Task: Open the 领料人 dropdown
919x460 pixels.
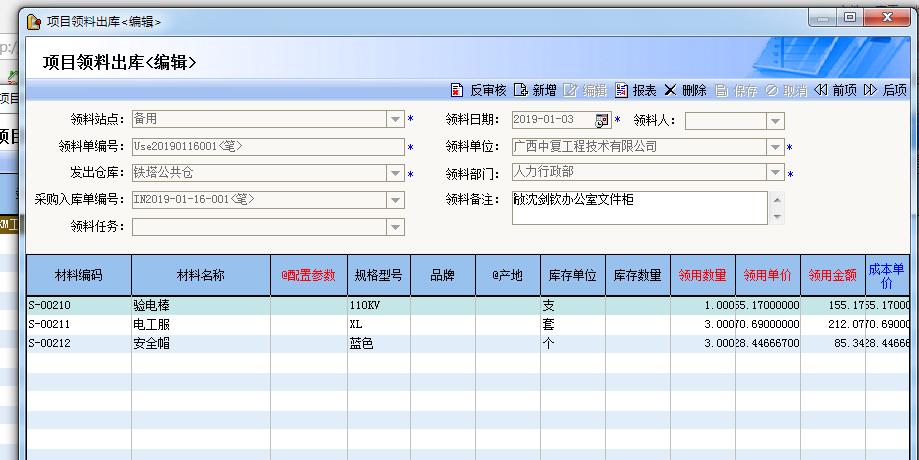Action: coord(775,120)
